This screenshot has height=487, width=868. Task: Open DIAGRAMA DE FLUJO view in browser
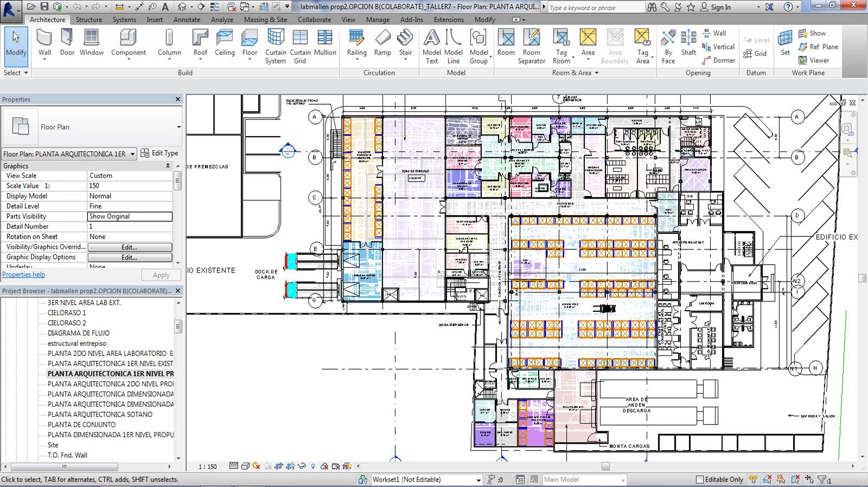click(79, 333)
